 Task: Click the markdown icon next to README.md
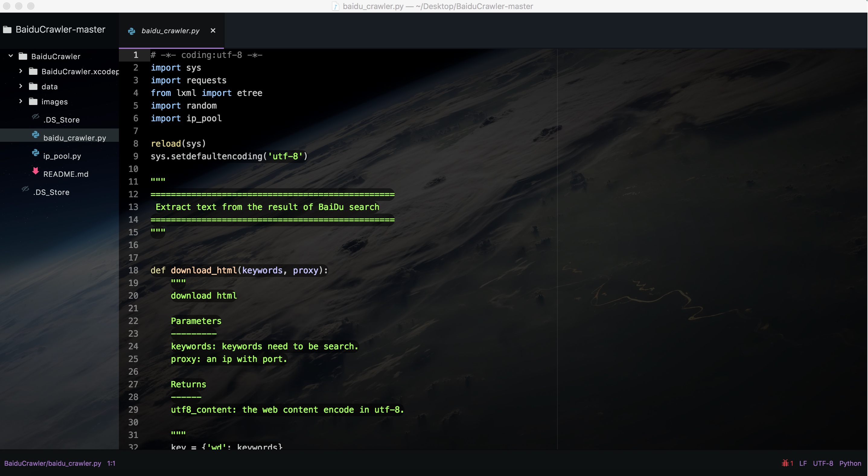tap(35, 171)
